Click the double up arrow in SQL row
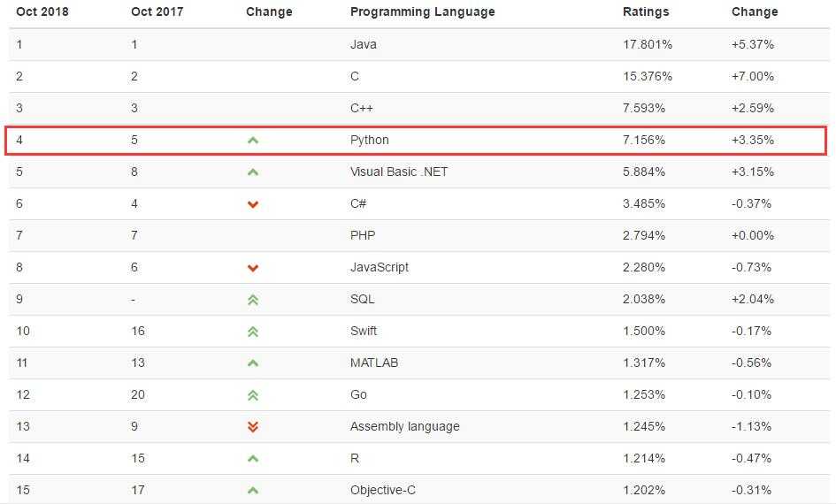836x504 pixels. tap(253, 300)
